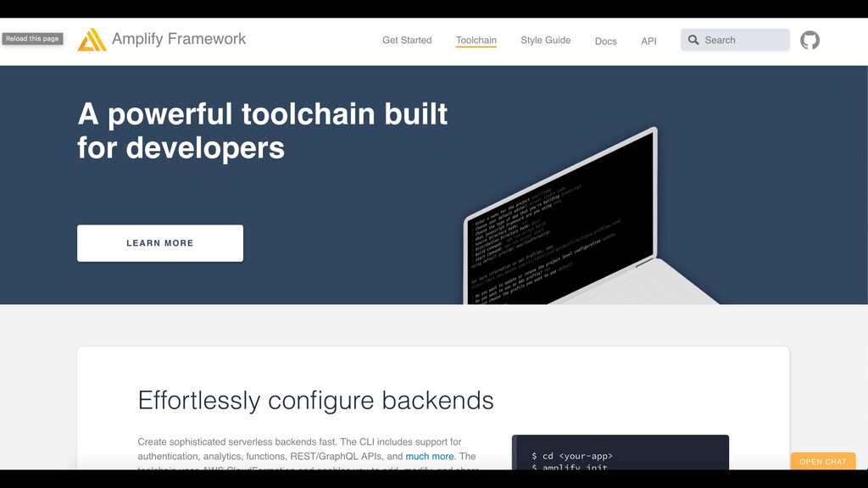Go to the Docs page
The image size is (868, 488).
[605, 41]
